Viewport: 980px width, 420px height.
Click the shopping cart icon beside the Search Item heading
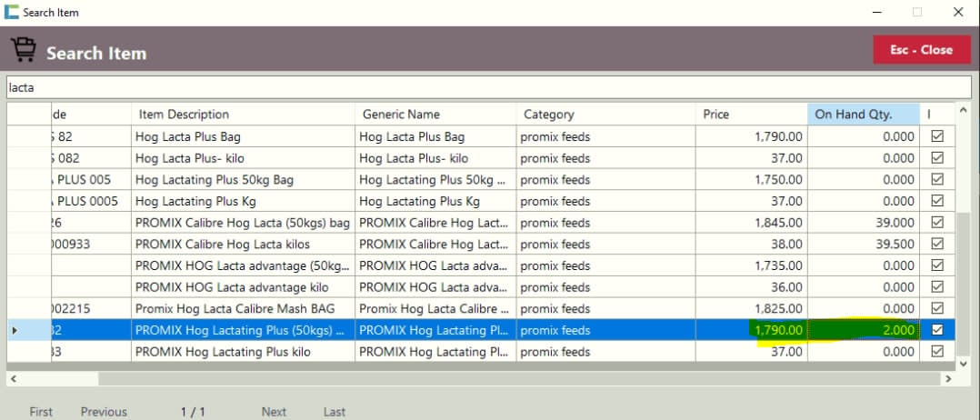pos(23,50)
